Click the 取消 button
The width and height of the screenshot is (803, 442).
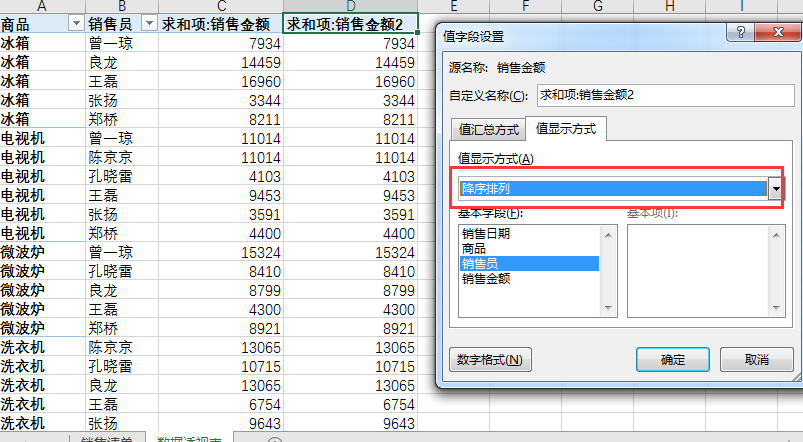756,360
